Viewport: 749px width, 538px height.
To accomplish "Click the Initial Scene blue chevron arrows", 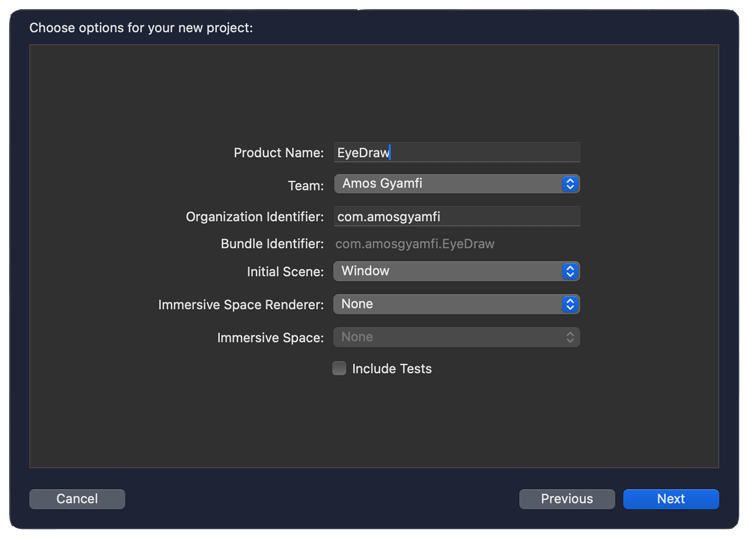I will tap(569, 271).
